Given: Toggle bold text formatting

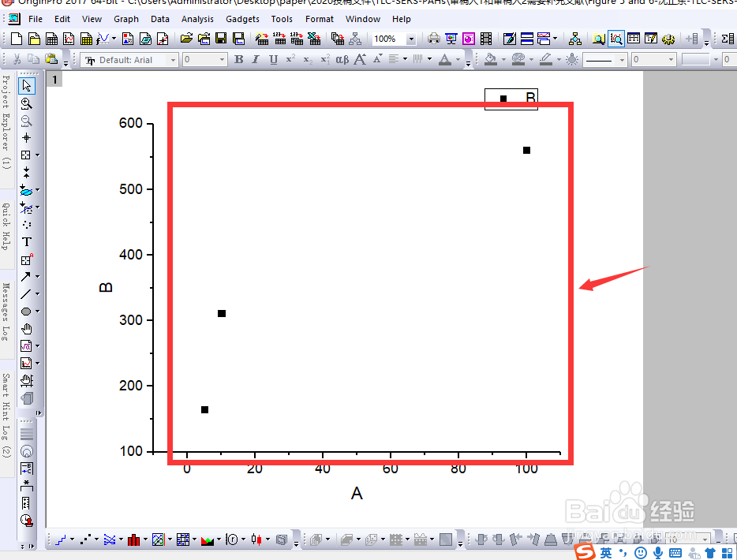Looking at the screenshot, I should tap(239, 60).
